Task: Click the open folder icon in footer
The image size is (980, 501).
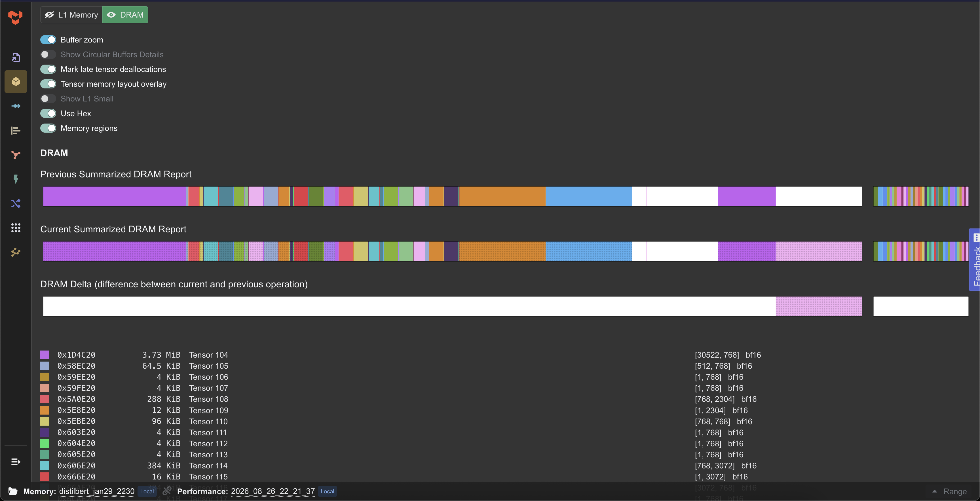Action: pyautogui.click(x=13, y=491)
